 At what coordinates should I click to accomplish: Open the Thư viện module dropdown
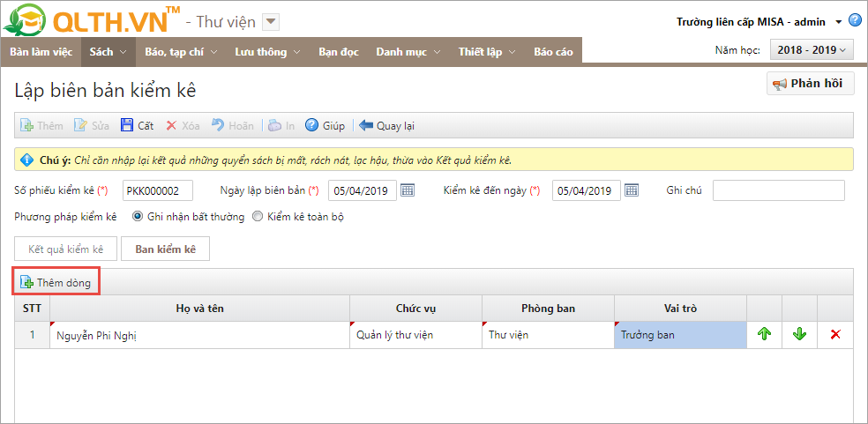pos(270,22)
